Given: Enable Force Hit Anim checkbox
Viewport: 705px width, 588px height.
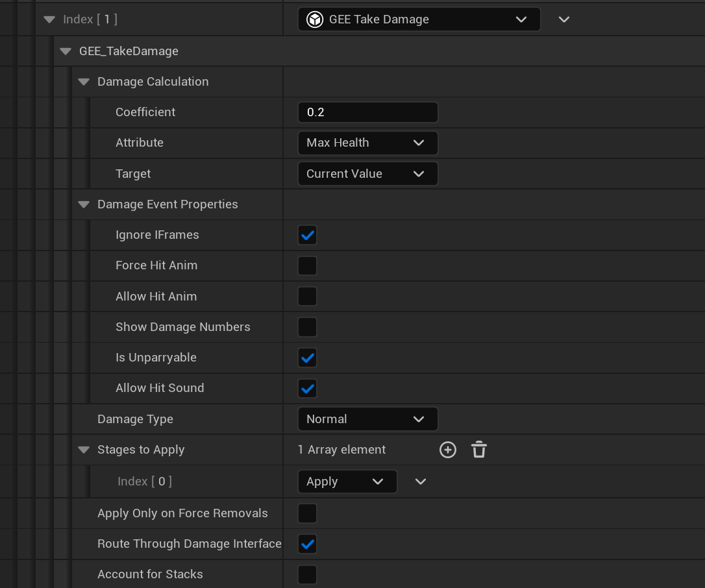Looking at the screenshot, I should (x=308, y=265).
